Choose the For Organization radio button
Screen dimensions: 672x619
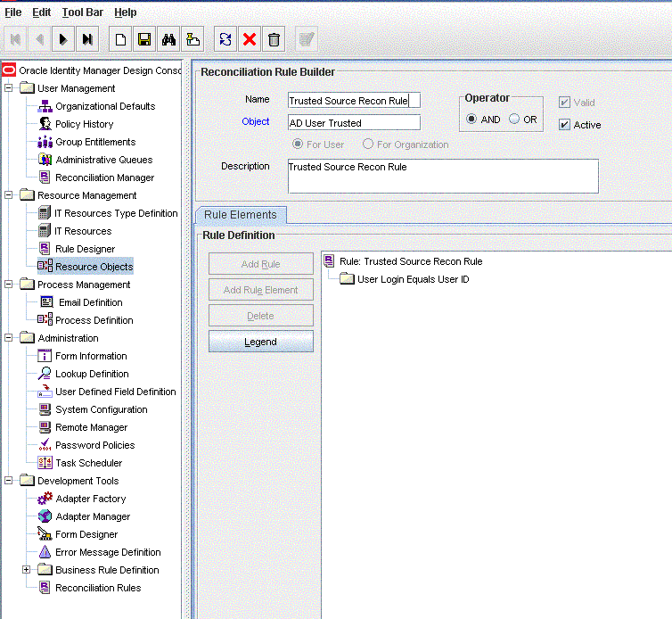(368, 144)
